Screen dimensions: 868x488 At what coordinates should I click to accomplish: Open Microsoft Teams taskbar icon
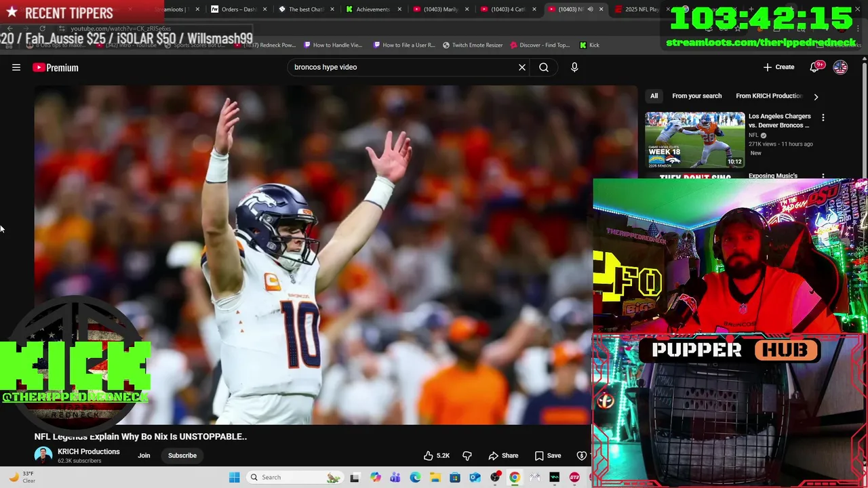point(395,477)
